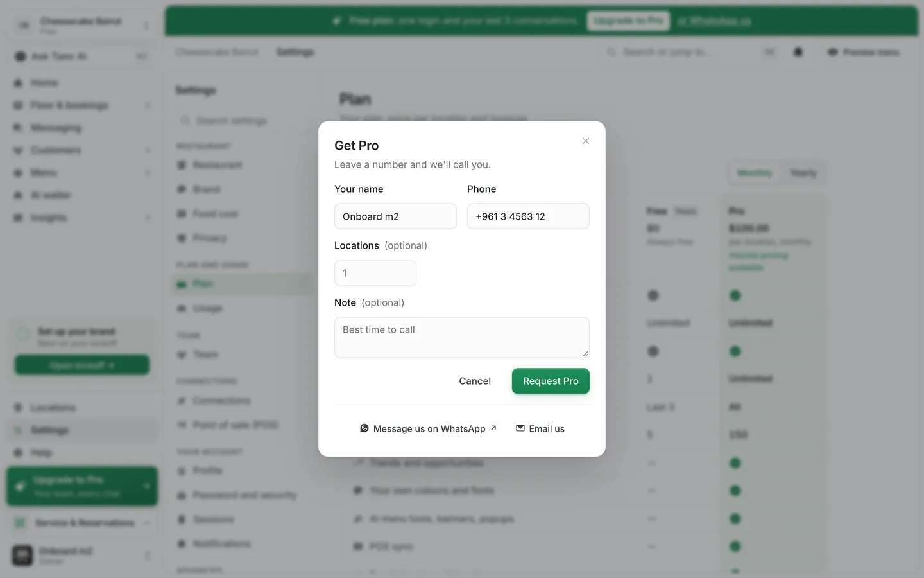Open AI waiter in the sidebar
This screenshot has width=924, height=578.
[x=82, y=195]
